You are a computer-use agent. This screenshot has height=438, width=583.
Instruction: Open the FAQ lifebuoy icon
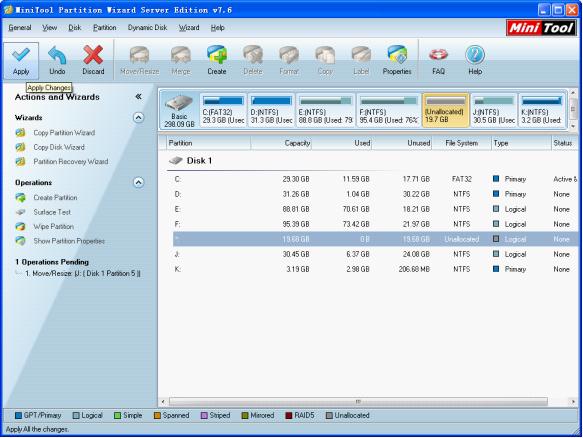438,55
